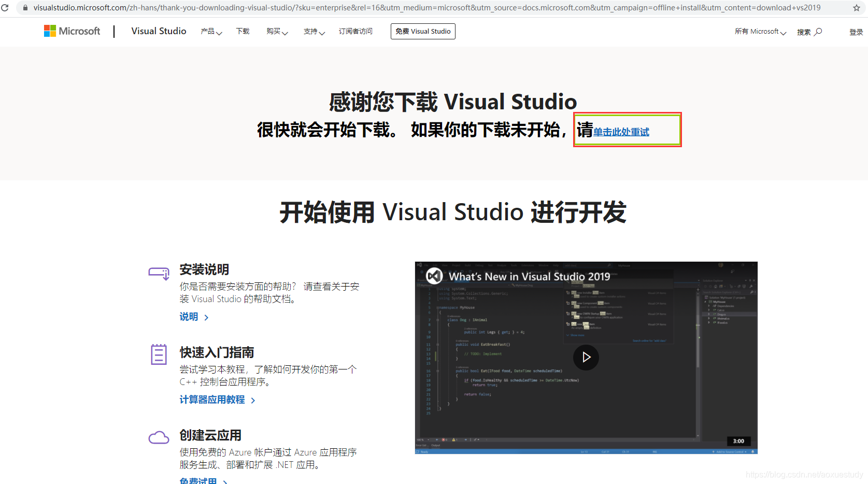Click the lock icon in address bar
Viewport: 868px width, 484px height.
(x=25, y=8)
